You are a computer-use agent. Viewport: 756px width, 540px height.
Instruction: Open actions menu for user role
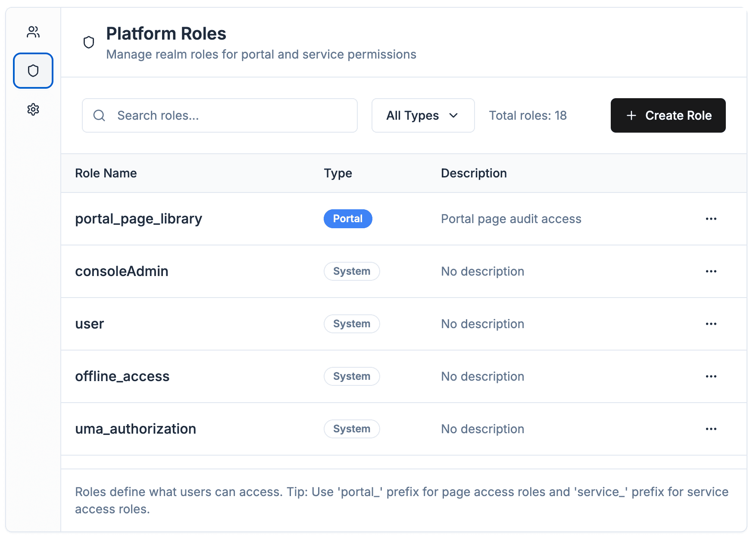point(711,324)
